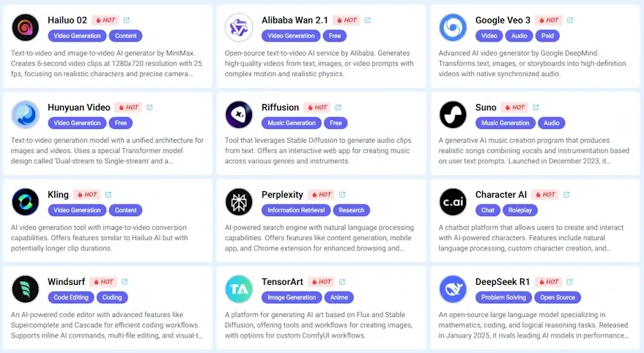This screenshot has height=353, width=644.
Task: Click the Suno black circular logo
Action: 453,114
